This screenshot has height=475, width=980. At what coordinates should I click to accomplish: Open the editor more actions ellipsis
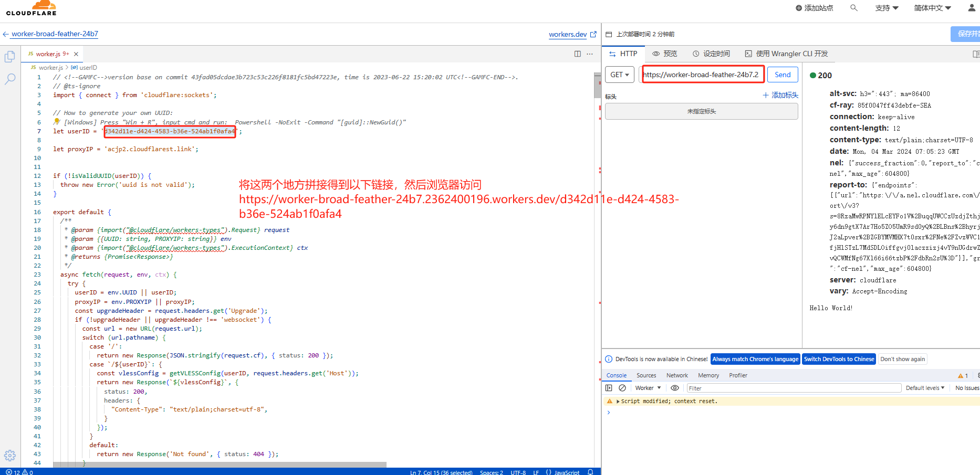tap(590, 54)
